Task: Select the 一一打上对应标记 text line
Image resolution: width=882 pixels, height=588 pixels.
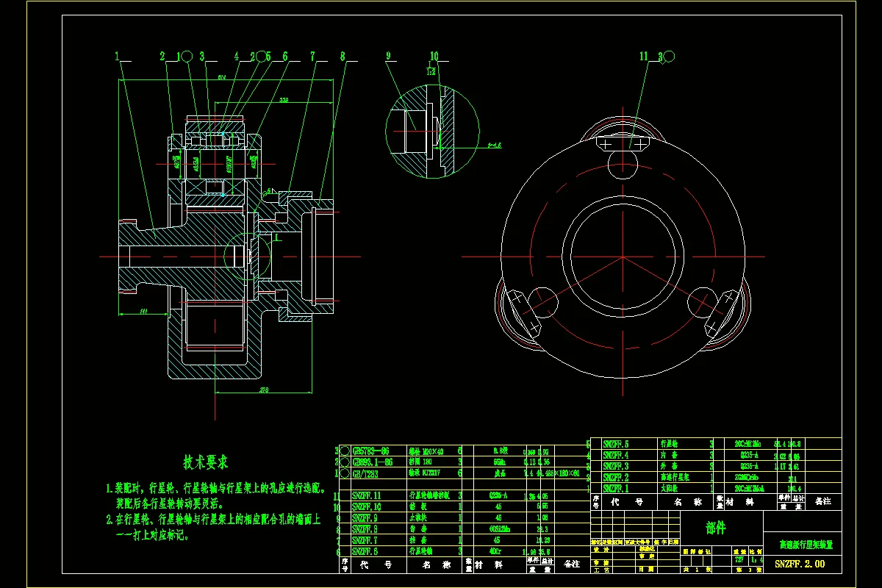Action: [153, 536]
